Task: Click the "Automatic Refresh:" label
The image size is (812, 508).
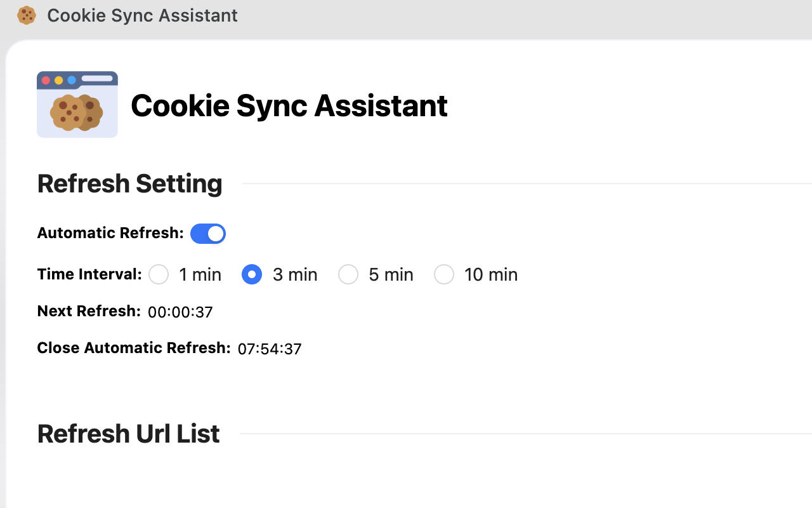Action: (110, 233)
